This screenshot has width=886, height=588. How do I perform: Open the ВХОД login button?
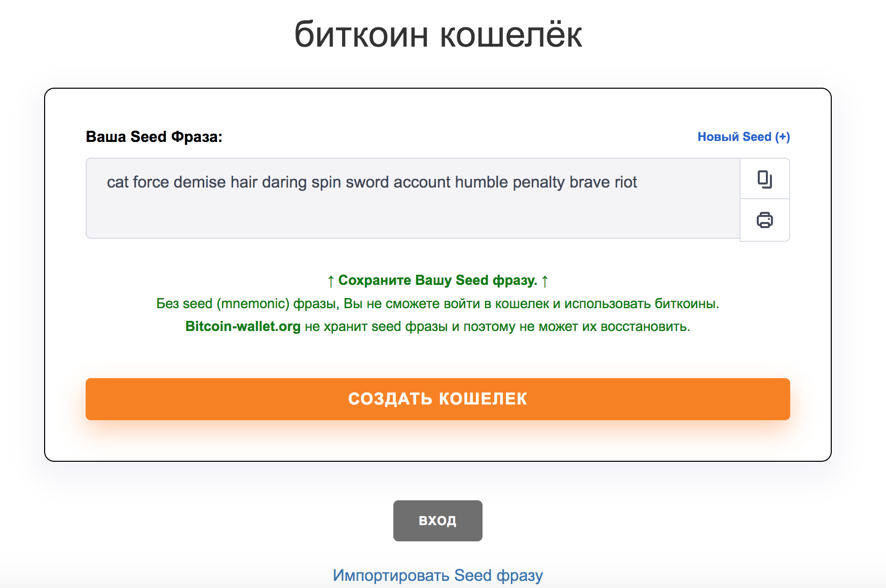point(437,521)
